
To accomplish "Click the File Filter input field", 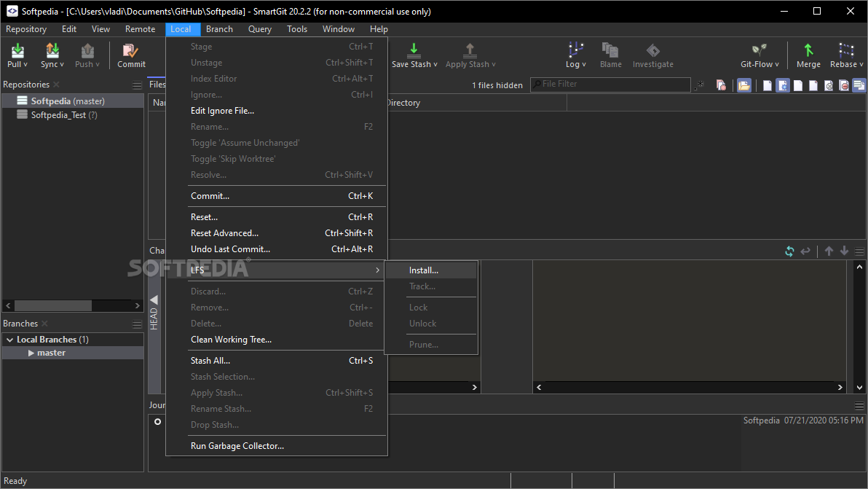I will tap(611, 85).
